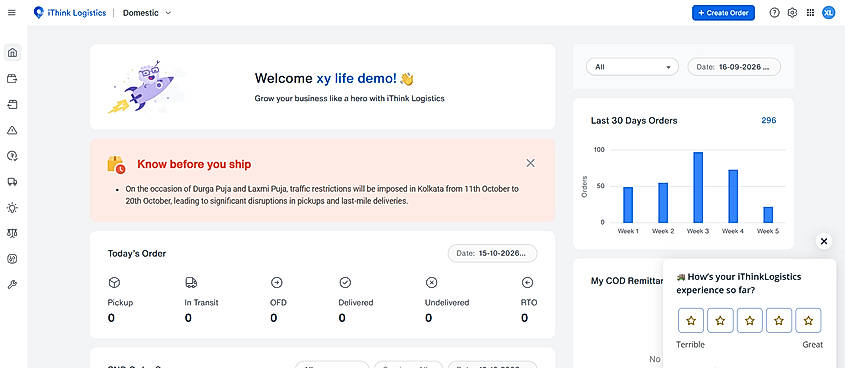The width and height of the screenshot is (845, 368).
Task: Click the 296 orders count link
Action: (768, 120)
